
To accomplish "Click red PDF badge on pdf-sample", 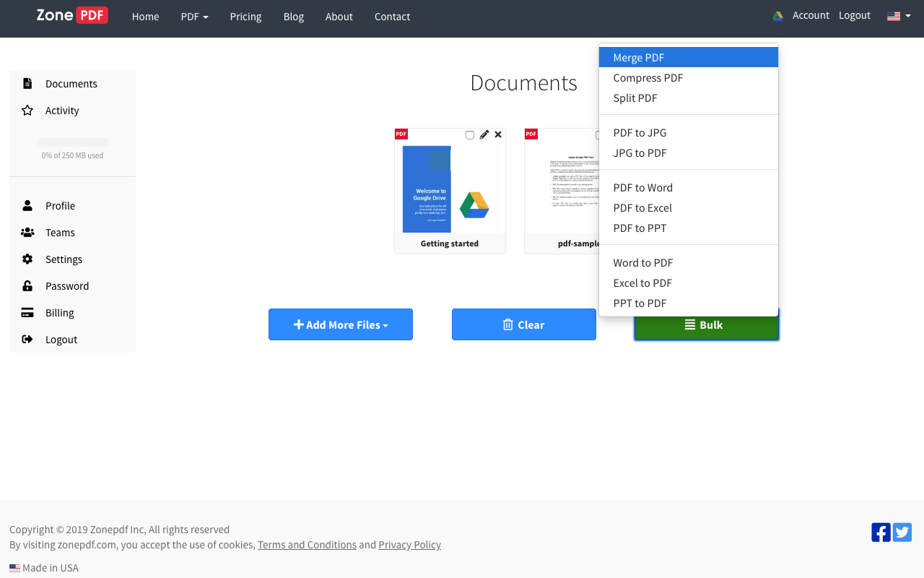I will pyautogui.click(x=531, y=134).
